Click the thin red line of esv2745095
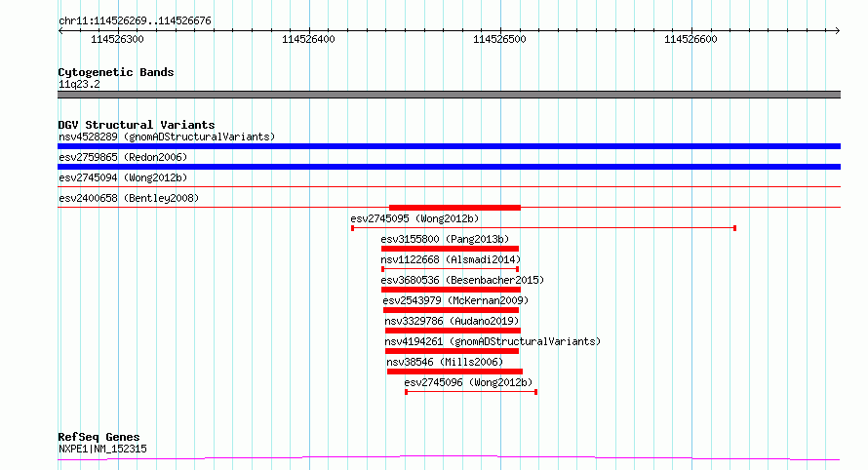Screen dimensions: 868x470 pyautogui.click(x=543, y=228)
